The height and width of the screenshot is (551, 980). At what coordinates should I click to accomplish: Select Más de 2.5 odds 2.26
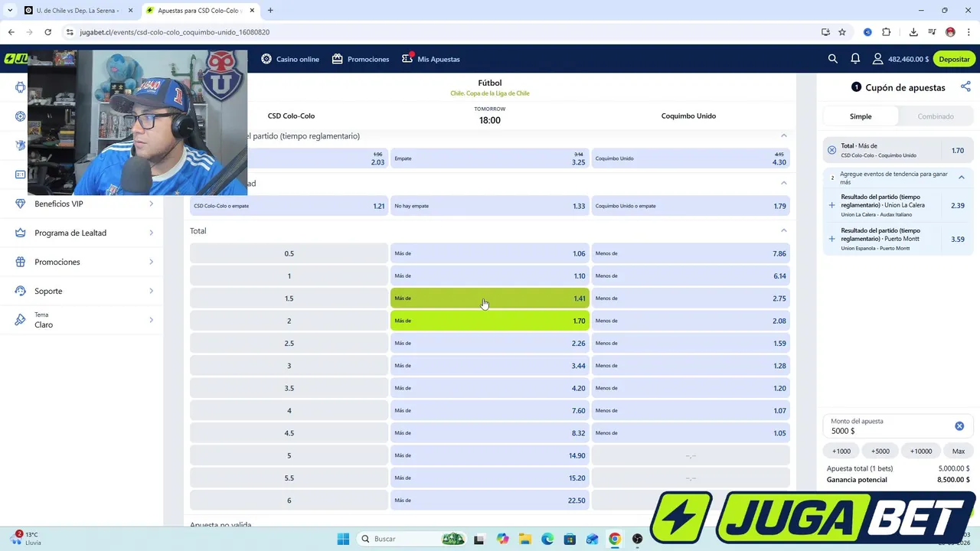[x=490, y=343]
